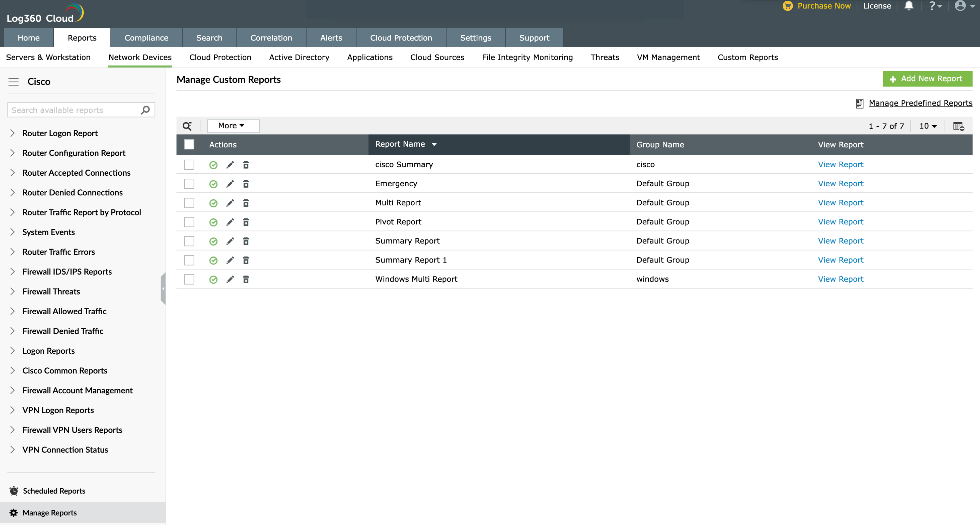
Task: Switch to the Correlation tab
Action: (x=271, y=38)
